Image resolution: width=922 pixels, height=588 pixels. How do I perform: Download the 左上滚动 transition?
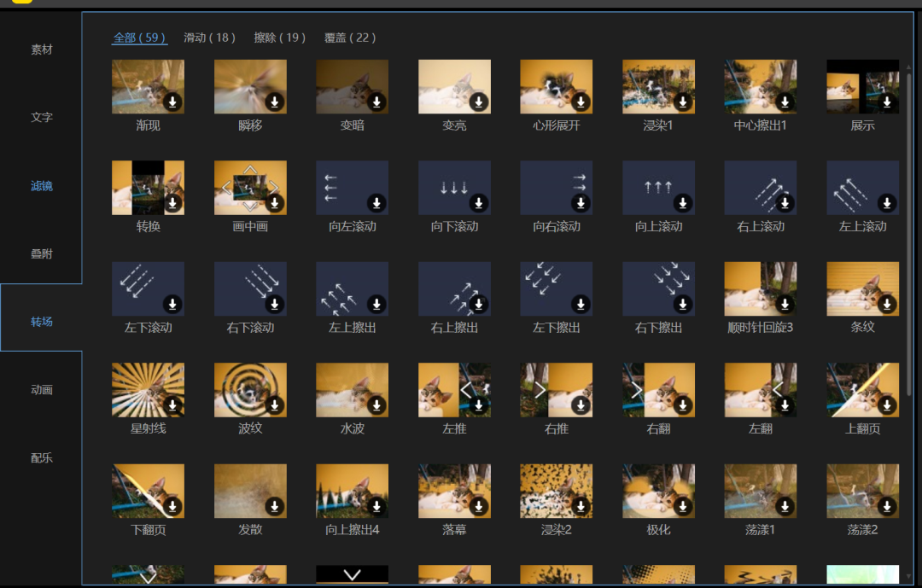(x=887, y=203)
